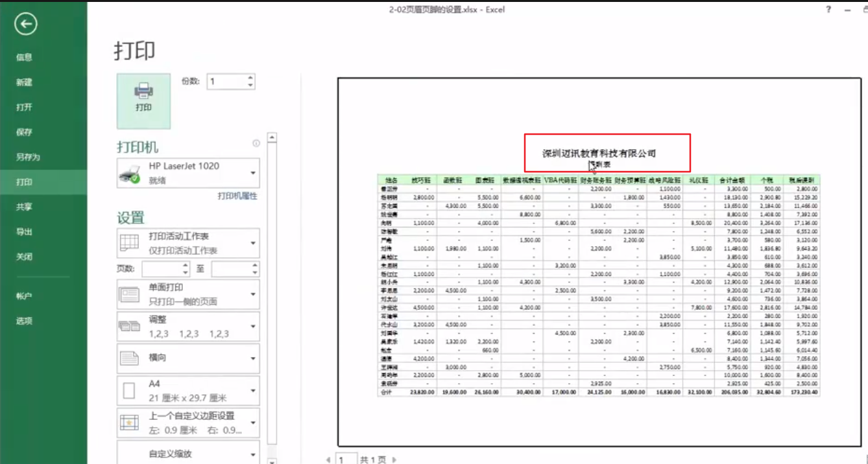Viewport: 868px width, 464px height.
Task: Click the 图表班 column header
Action: (484, 180)
